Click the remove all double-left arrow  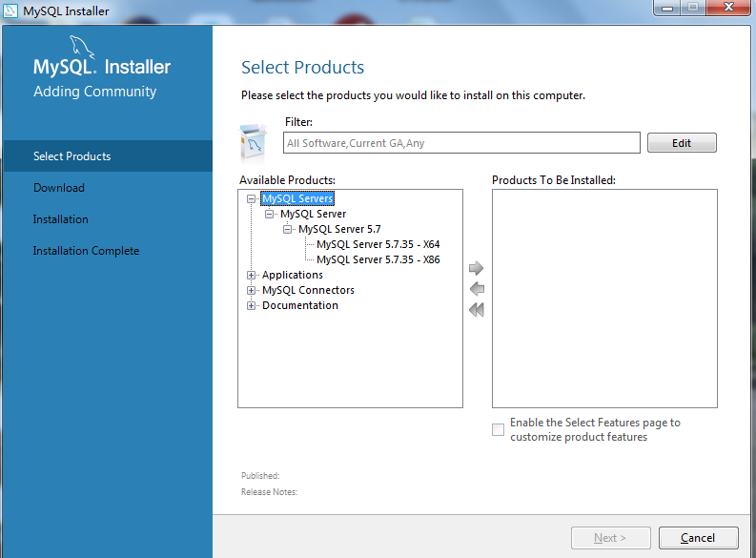pos(477,310)
